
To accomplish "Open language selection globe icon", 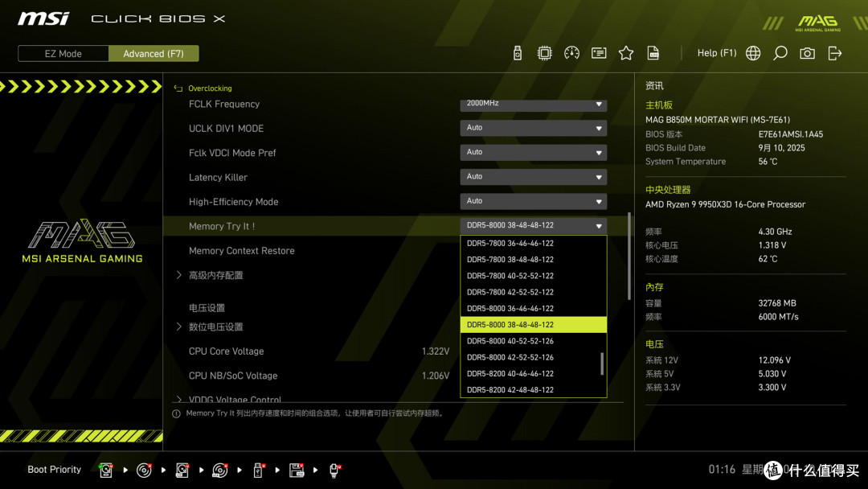I will point(753,53).
